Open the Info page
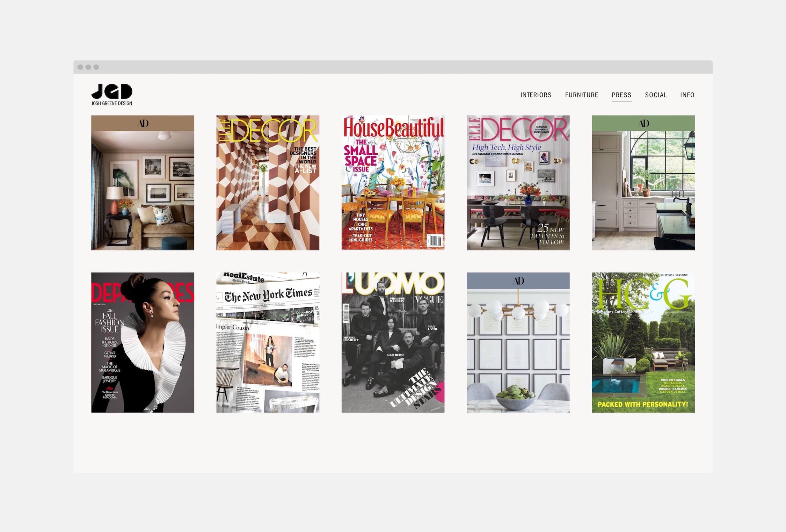The width and height of the screenshot is (786, 532). click(x=687, y=95)
